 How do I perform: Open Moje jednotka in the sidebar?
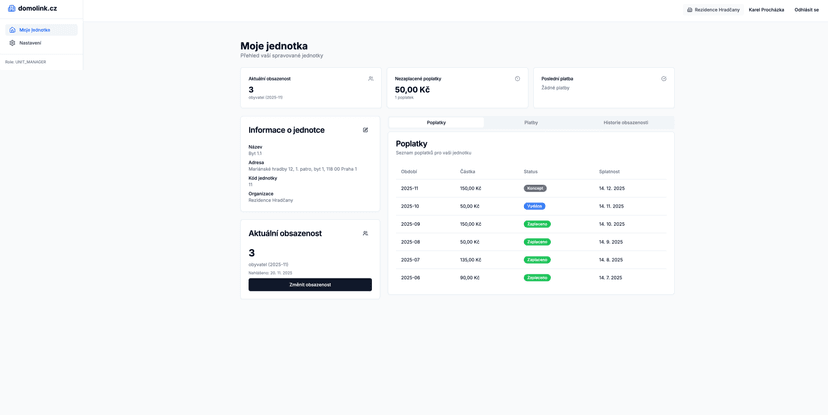pyautogui.click(x=34, y=30)
